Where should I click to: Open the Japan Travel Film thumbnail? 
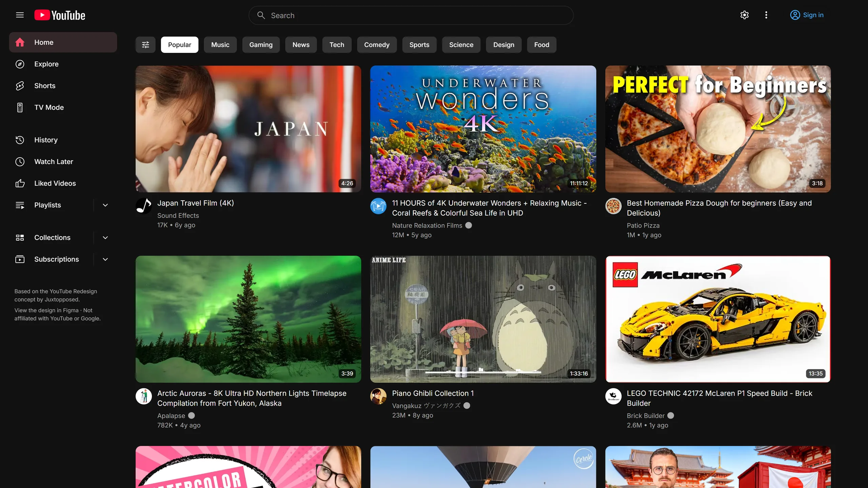coord(249,129)
